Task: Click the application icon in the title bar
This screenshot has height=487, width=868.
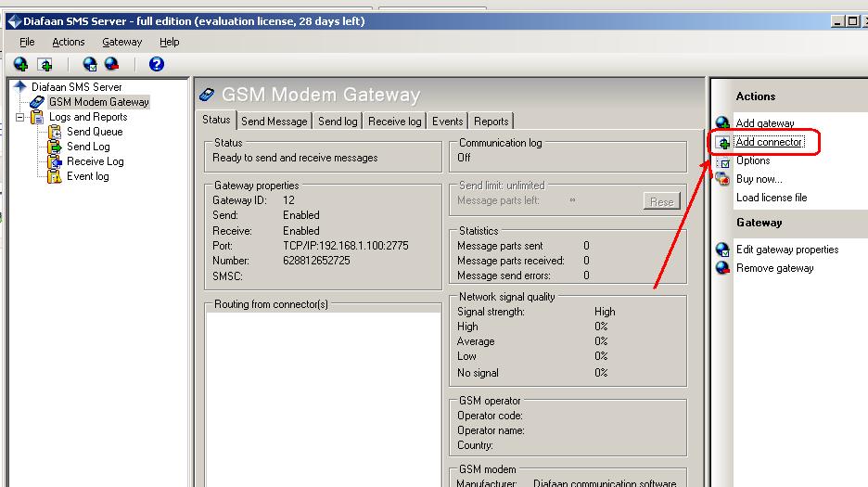Action: 15,21
